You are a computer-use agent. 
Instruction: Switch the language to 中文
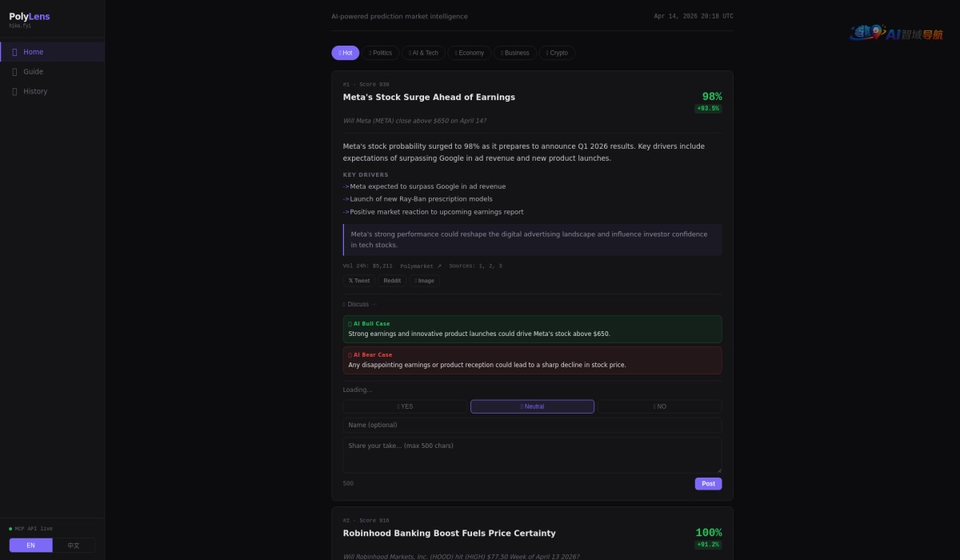(x=74, y=546)
